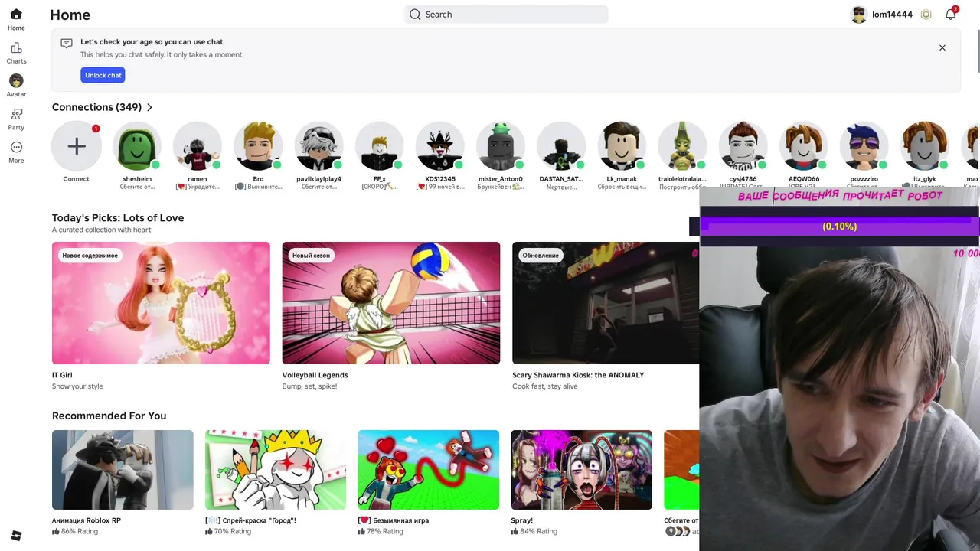Click the Обновление badge
This screenshot has width=980, height=551.
[x=541, y=256]
